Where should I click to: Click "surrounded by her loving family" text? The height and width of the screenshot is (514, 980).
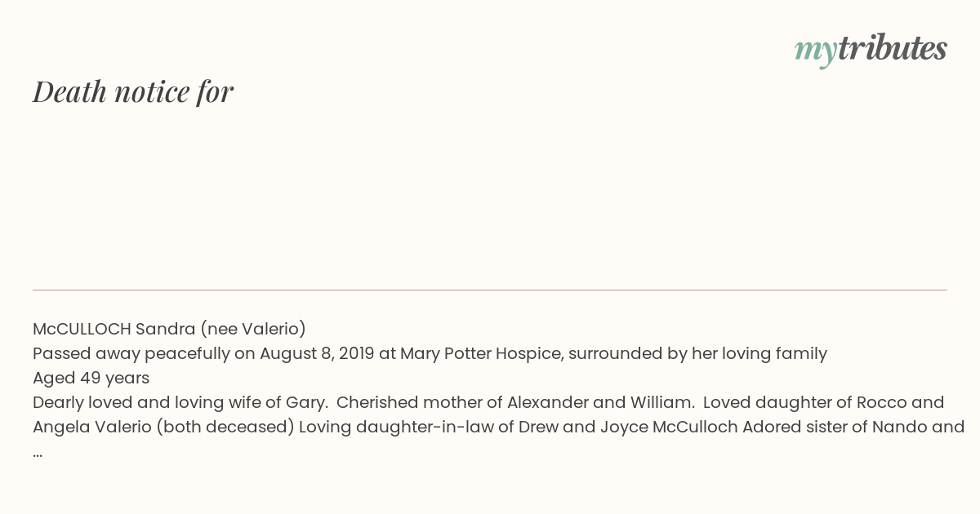[x=697, y=354]
